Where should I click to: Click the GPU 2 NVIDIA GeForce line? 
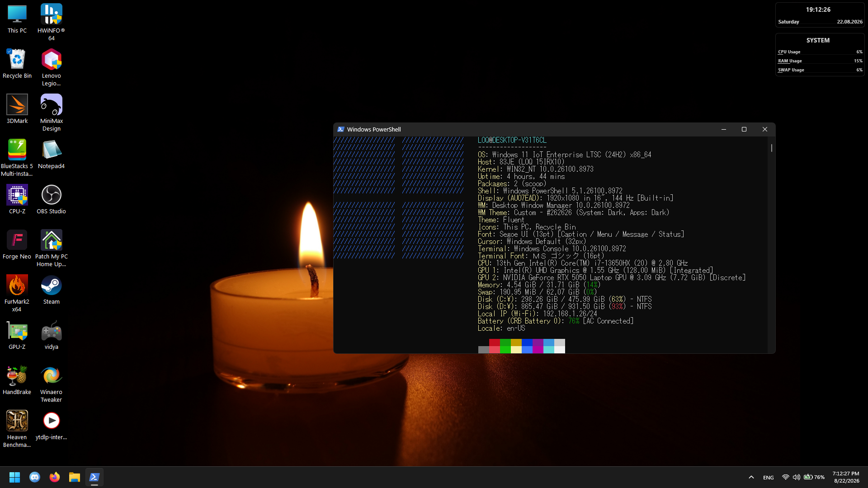(612, 277)
